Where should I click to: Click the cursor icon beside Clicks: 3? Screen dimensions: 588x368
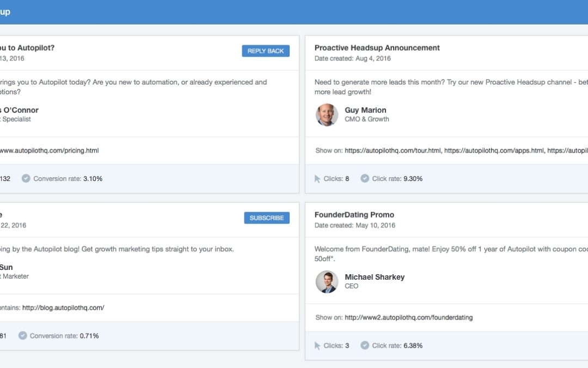[317, 346]
